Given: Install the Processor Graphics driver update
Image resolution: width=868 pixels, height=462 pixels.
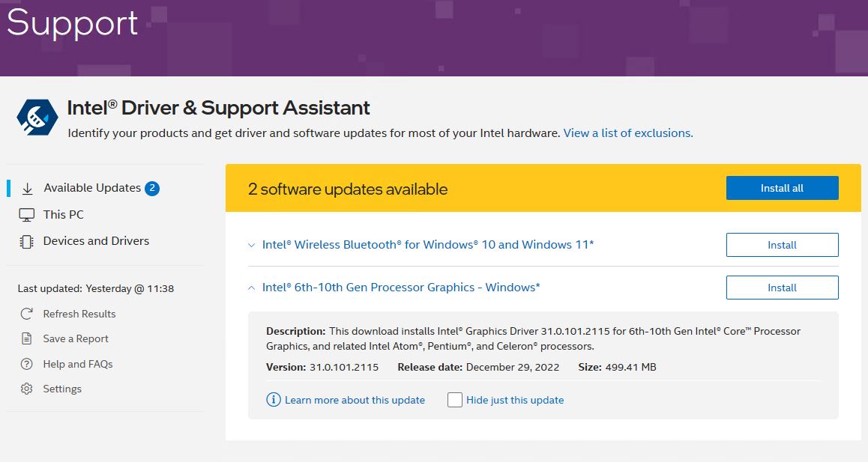Looking at the screenshot, I should [x=782, y=288].
